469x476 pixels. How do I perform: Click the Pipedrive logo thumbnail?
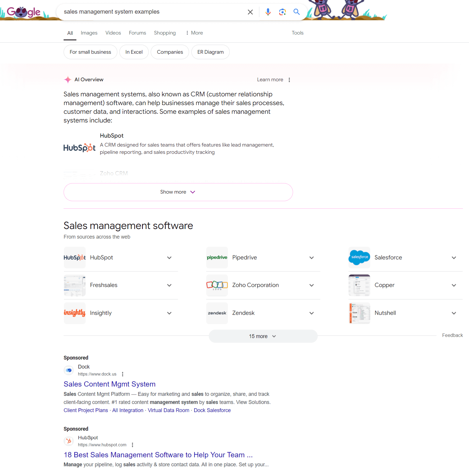[217, 257]
